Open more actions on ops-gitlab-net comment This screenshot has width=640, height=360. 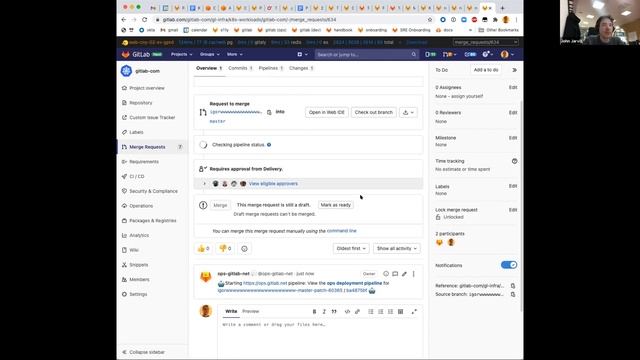tap(413, 274)
